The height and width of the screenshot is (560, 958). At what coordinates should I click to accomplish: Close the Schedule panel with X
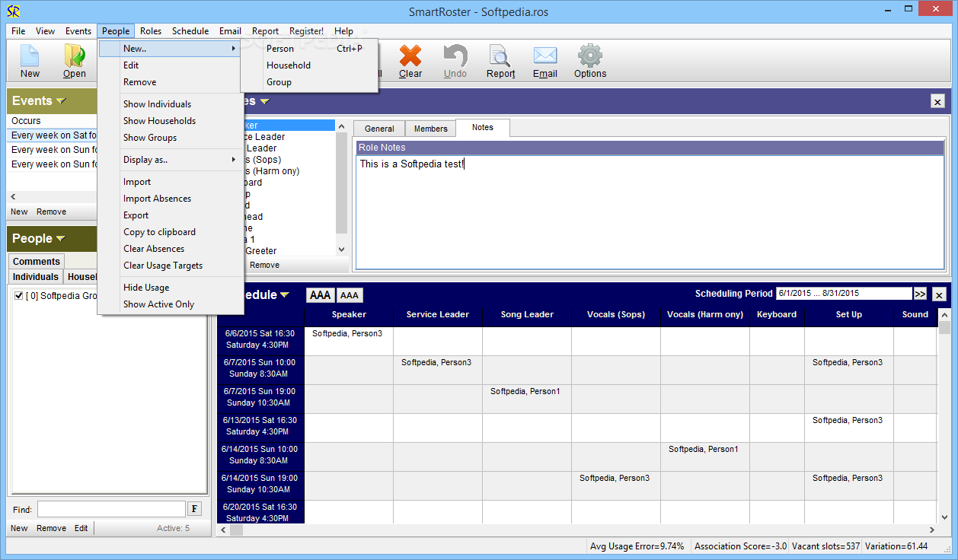pyautogui.click(x=939, y=294)
